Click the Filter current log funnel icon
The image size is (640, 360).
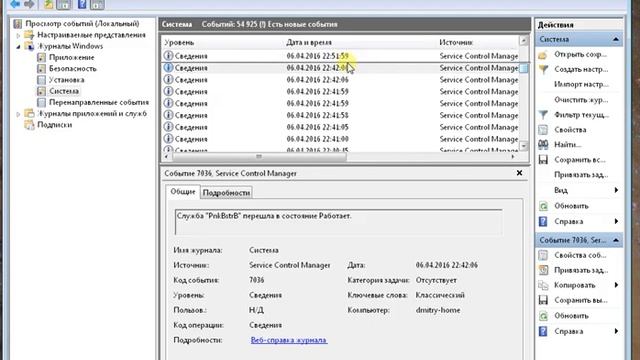pyautogui.click(x=543, y=115)
